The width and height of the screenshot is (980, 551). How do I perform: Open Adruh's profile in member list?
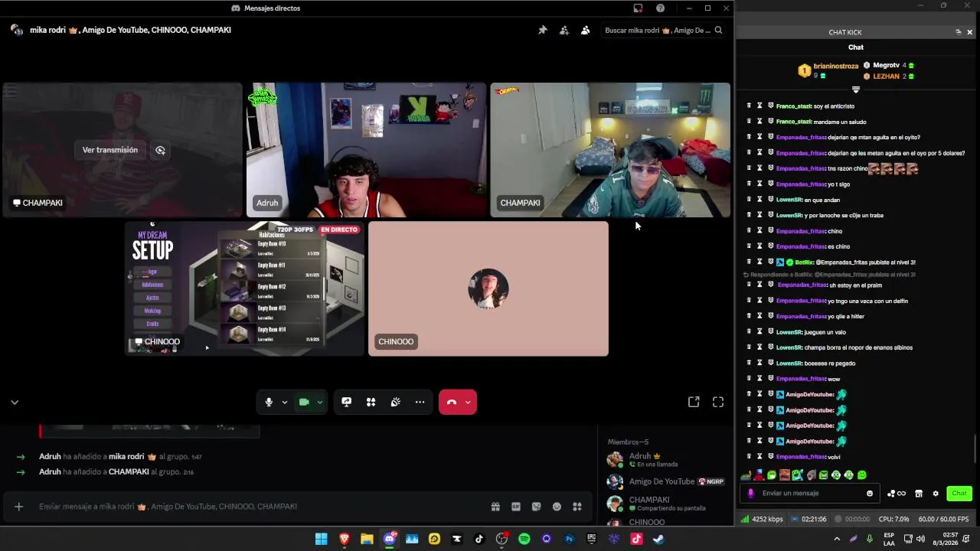665,459
